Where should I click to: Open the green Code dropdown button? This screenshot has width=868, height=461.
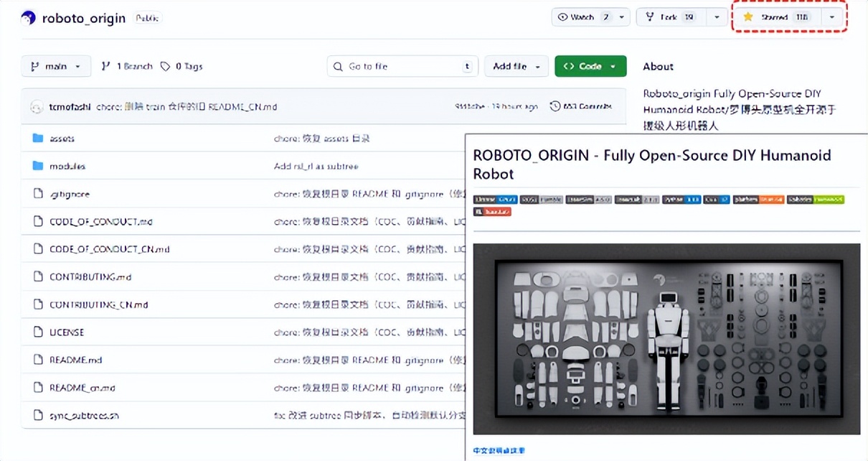pos(590,66)
